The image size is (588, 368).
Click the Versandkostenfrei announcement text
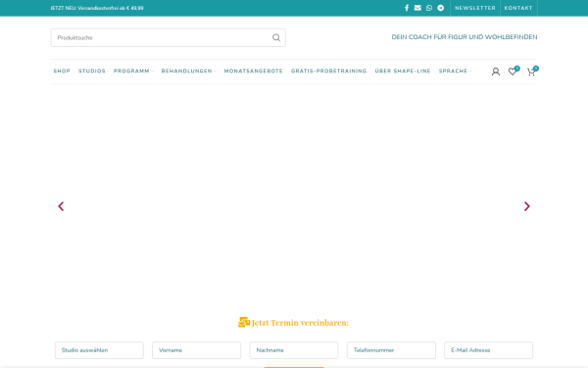tap(97, 8)
